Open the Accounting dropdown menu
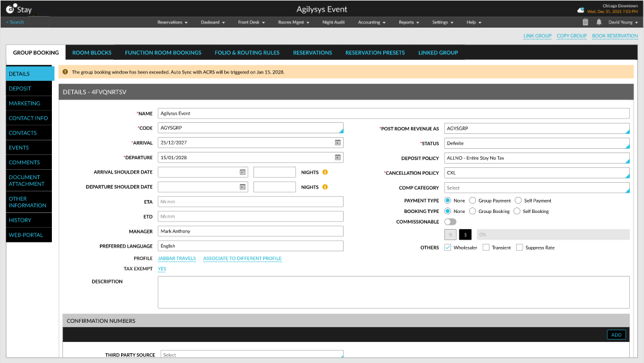 [371, 22]
